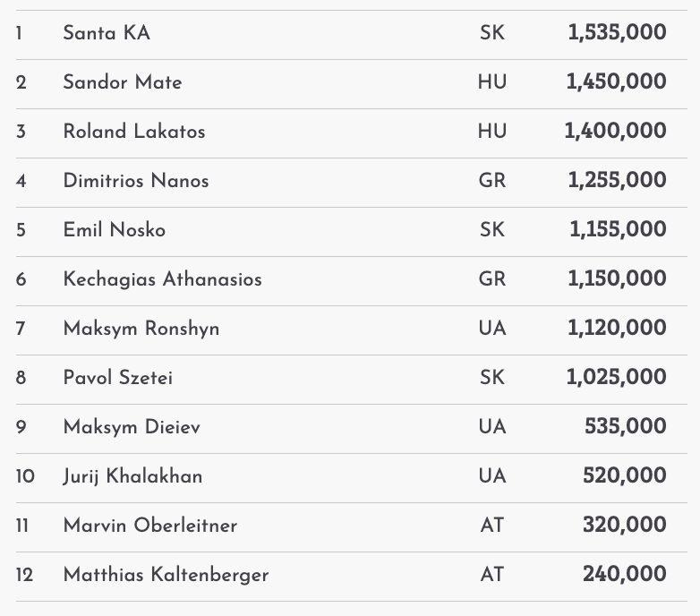Click Marvin Oberleitner's AT country code
700x616 pixels.
[x=491, y=526]
